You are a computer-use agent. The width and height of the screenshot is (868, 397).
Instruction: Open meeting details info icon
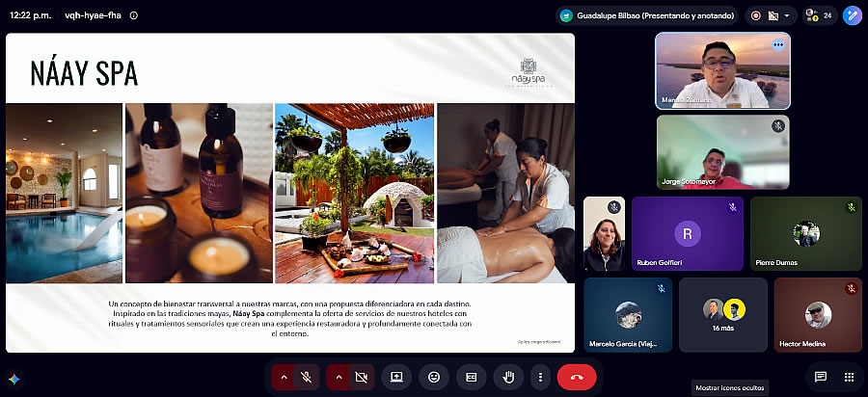pos(133,15)
